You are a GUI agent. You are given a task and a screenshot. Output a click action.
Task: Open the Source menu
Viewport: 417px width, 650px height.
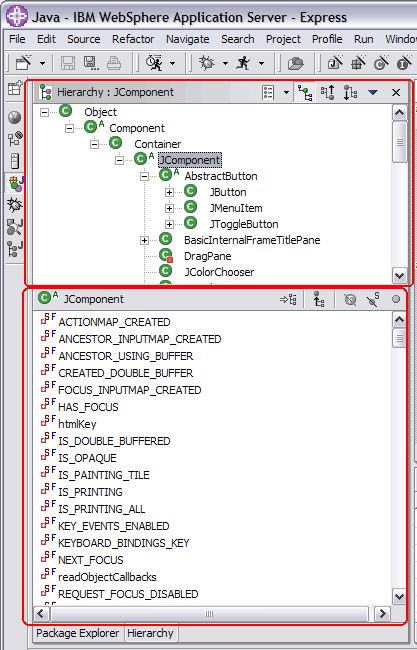[x=84, y=39]
